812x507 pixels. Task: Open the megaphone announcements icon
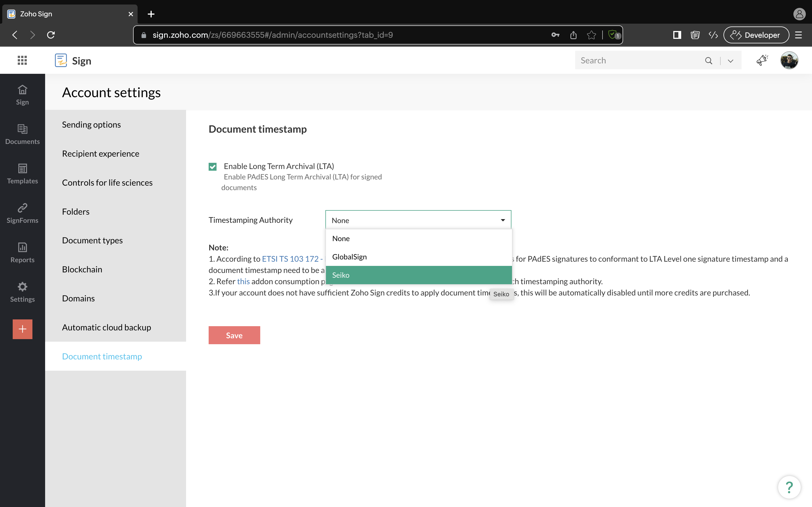pyautogui.click(x=762, y=60)
